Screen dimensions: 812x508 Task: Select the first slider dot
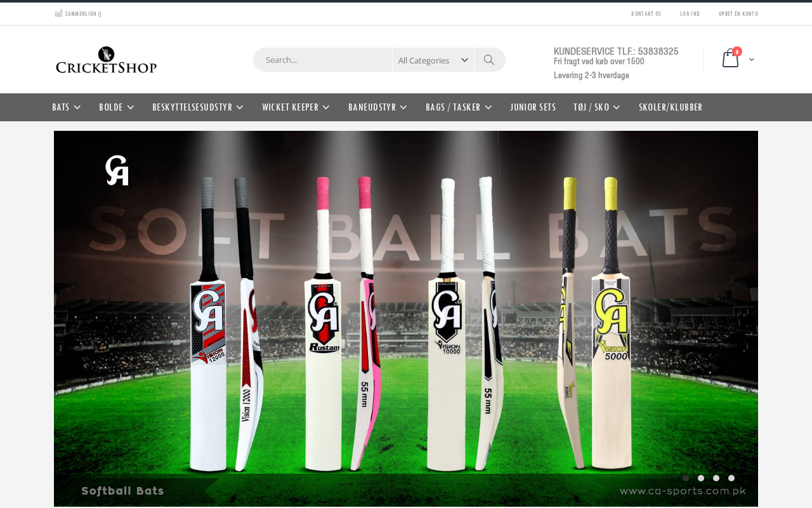click(686, 478)
